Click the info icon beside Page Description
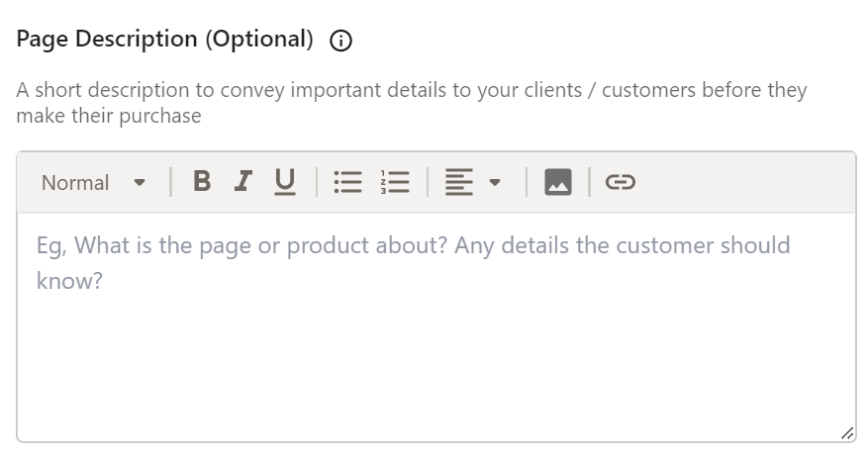Screen dimensions: 868x455 [341, 41]
